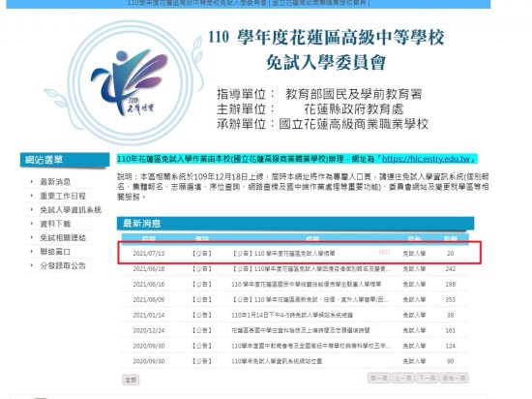Viewport: 532px width, 399px height.
Task: Open 最新消息 in the site menu
Action: tap(55, 182)
